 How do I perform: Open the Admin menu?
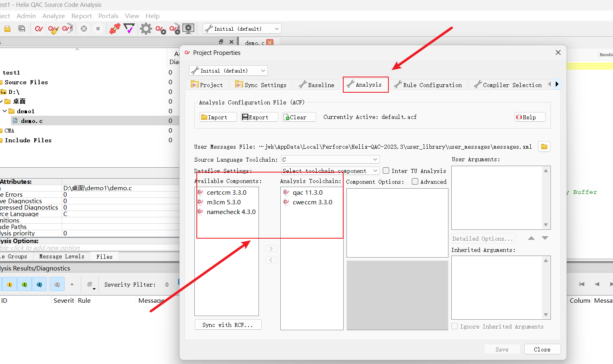[26, 16]
